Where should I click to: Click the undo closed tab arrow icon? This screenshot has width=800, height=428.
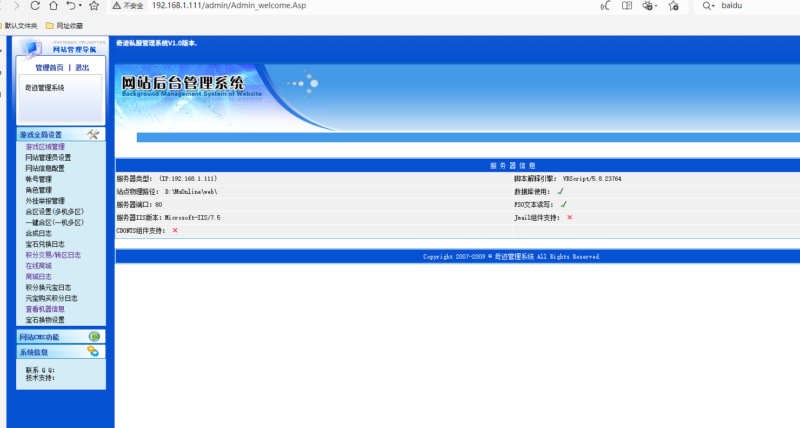pos(71,6)
